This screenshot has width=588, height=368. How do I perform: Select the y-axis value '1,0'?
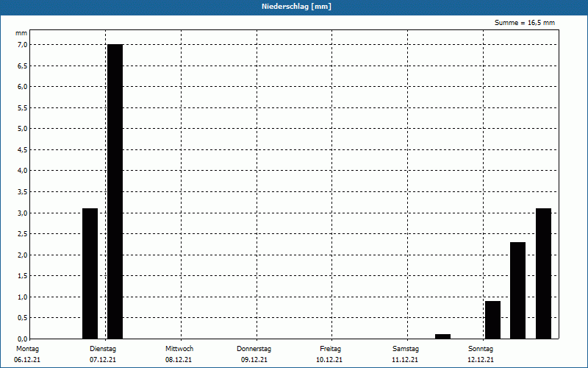(22, 297)
